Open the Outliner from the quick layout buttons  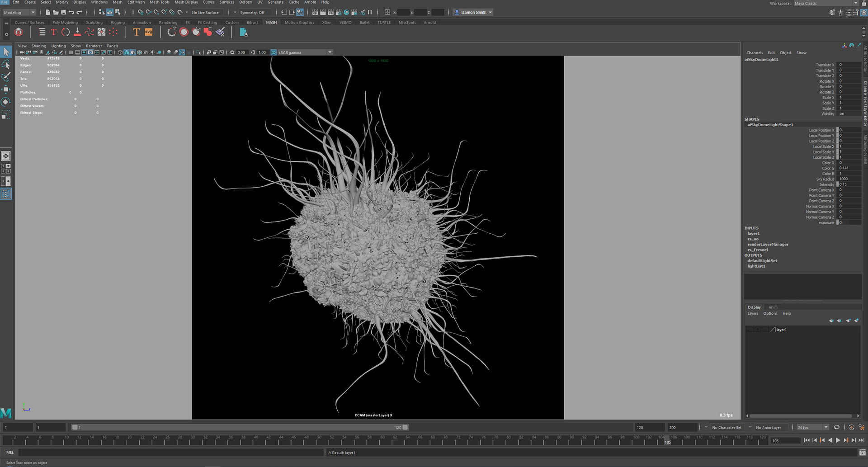pos(6,194)
